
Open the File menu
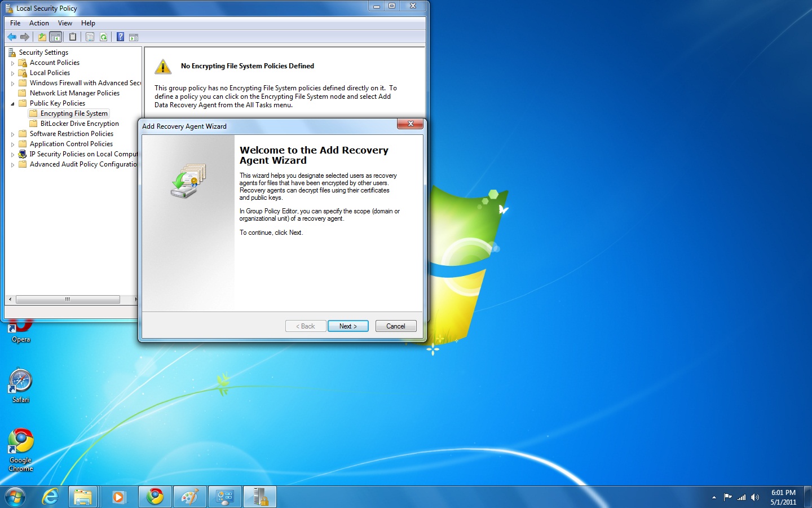(x=15, y=23)
